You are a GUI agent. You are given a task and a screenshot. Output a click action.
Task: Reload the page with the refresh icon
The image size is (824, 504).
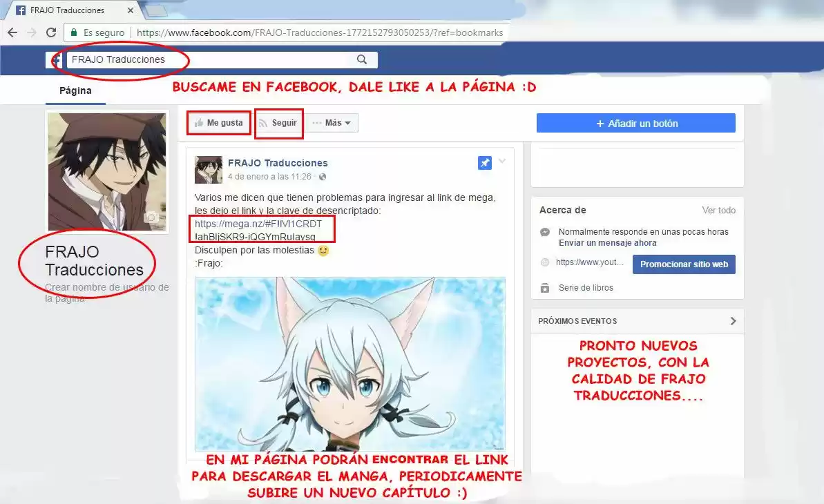coord(51,32)
